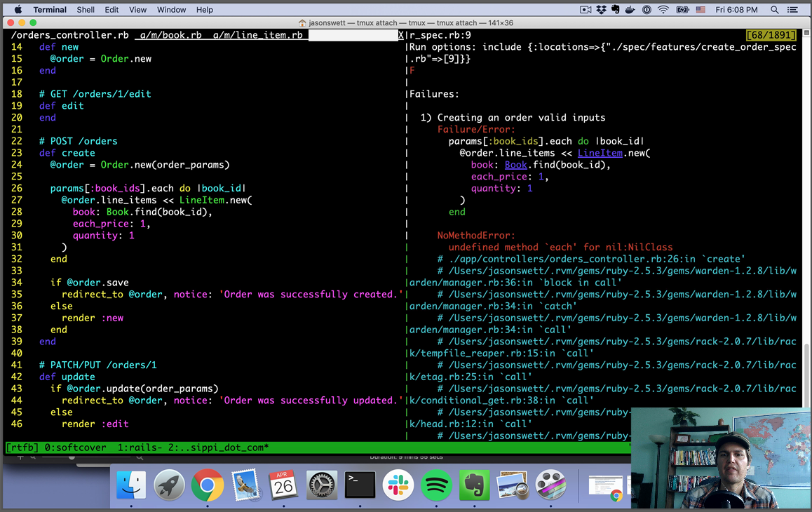Click the menu bar clock Fri 6:08 PM
The width and height of the screenshot is (812, 512).
[x=736, y=9]
